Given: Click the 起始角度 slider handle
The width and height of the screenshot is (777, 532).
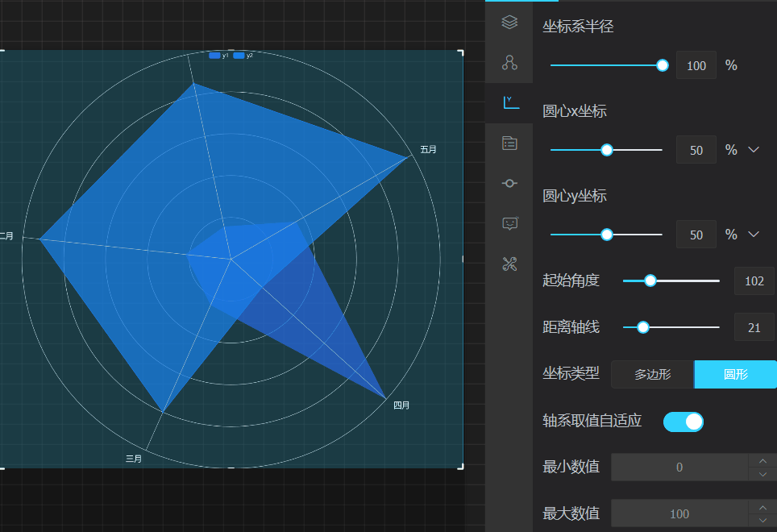Looking at the screenshot, I should pos(650,281).
